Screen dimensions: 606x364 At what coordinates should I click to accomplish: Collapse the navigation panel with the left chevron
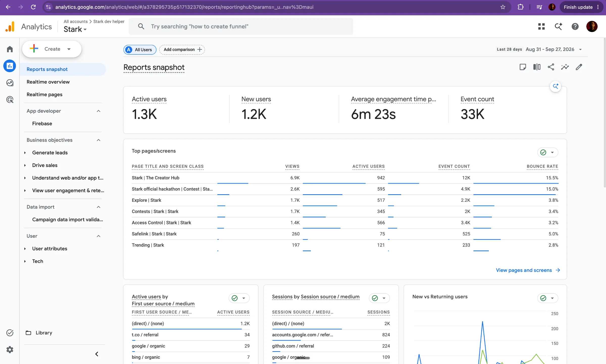(97, 354)
